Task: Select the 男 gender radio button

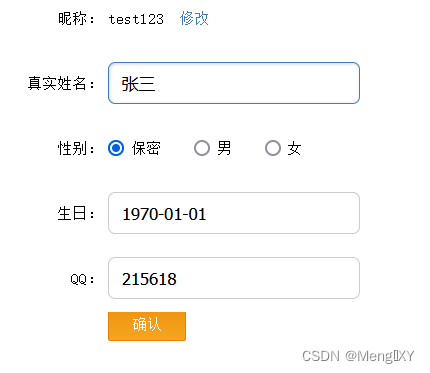Action: 202,148
